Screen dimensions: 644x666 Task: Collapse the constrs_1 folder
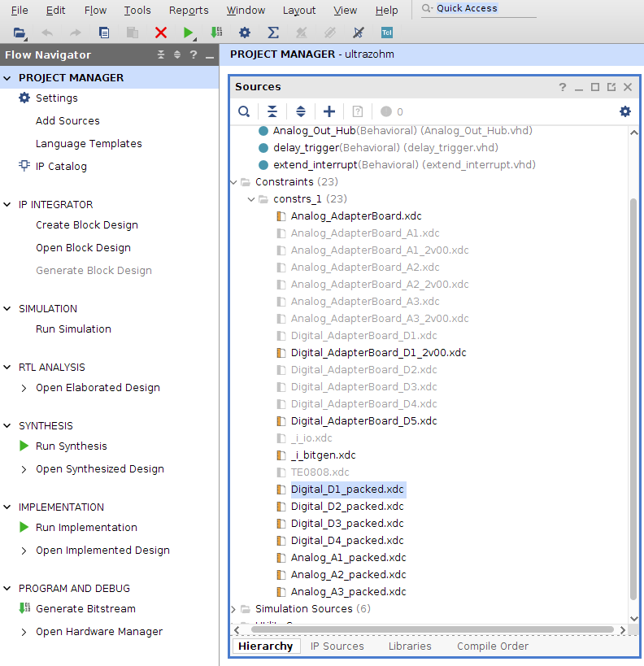252,199
